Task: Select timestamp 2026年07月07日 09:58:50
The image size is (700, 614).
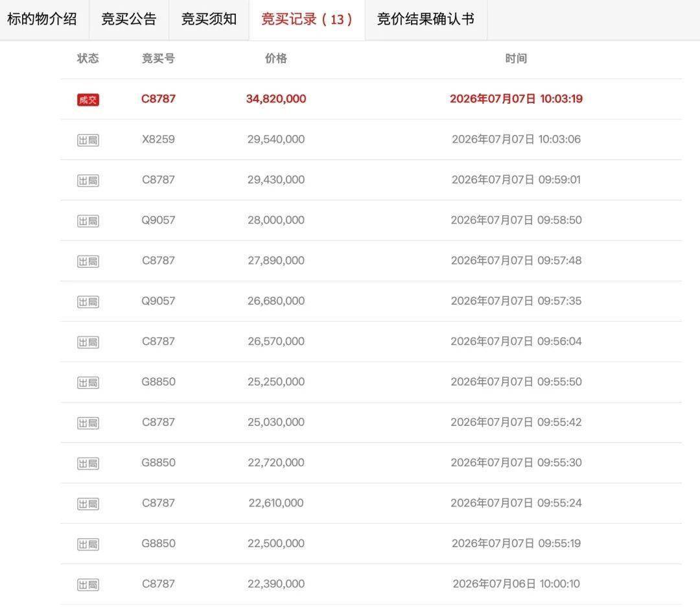Action: click(516, 220)
